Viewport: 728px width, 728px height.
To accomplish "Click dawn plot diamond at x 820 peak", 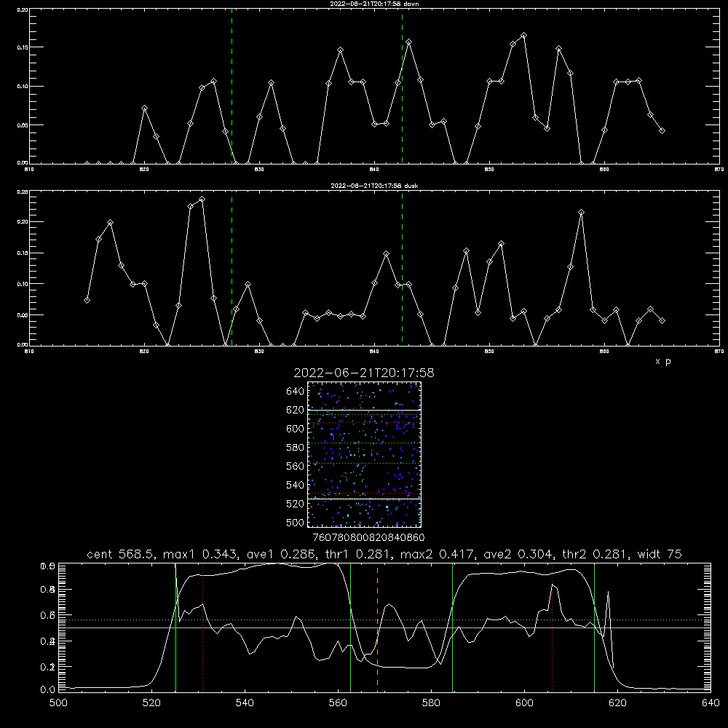I will click(144, 108).
